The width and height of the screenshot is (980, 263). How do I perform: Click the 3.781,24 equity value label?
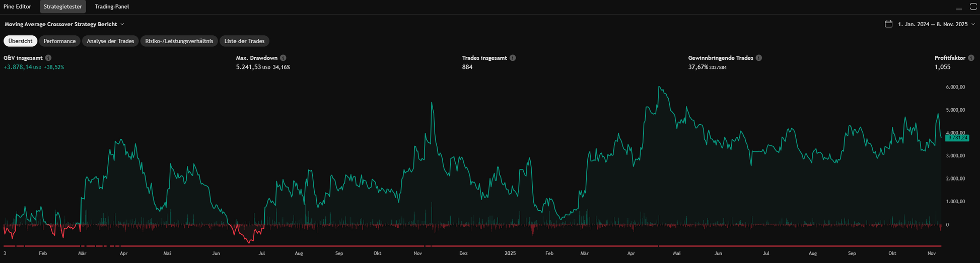(957, 138)
